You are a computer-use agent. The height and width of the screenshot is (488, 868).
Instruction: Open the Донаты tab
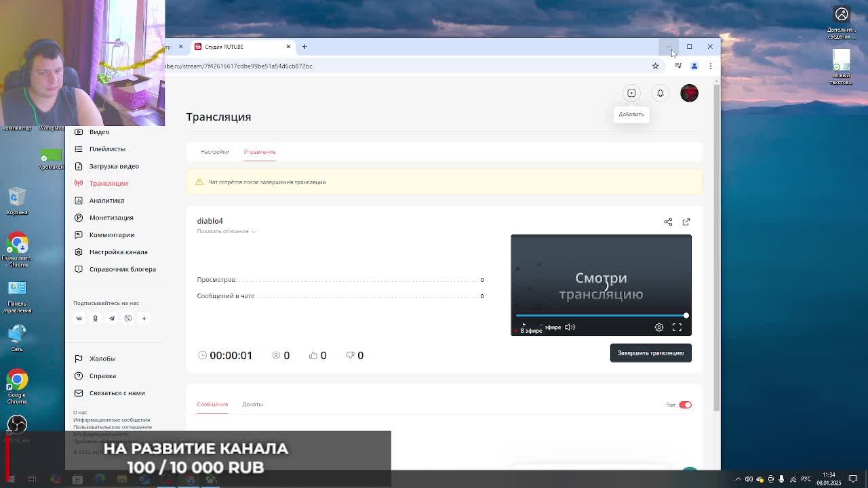252,404
